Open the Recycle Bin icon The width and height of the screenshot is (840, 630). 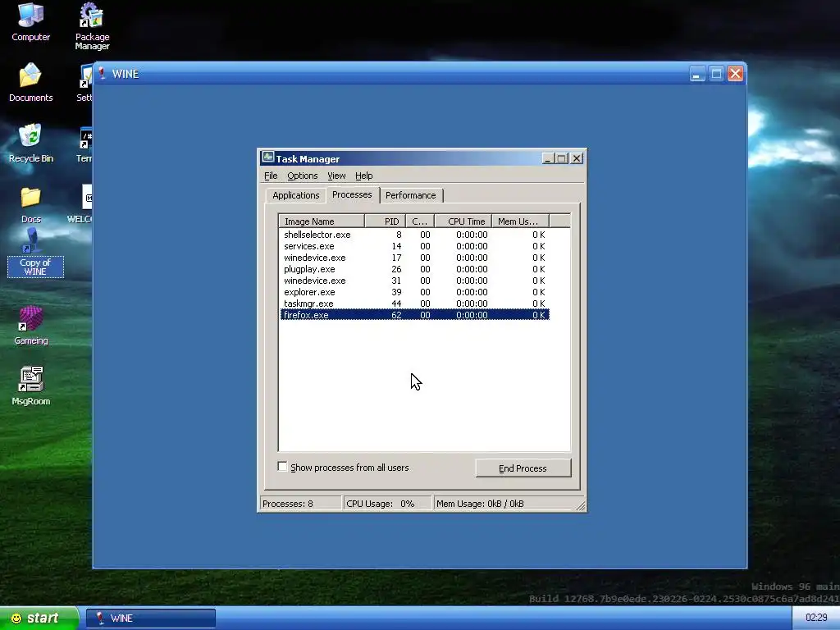30,143
